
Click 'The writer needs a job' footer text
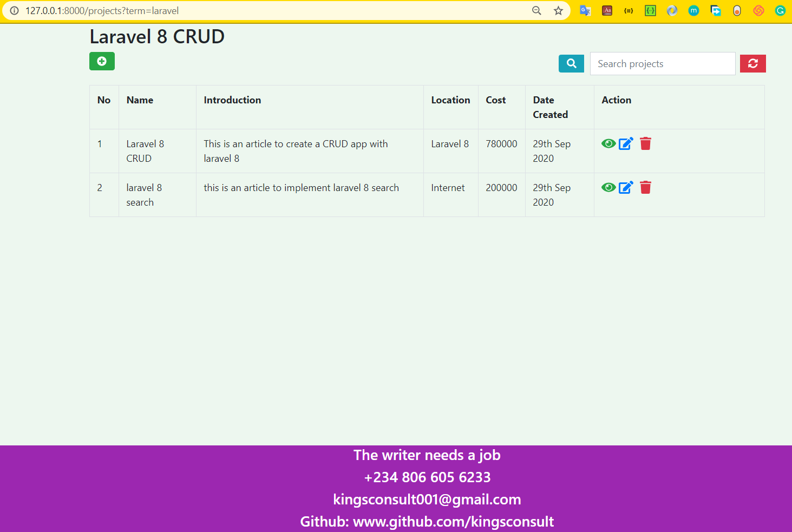coord(427,455)
